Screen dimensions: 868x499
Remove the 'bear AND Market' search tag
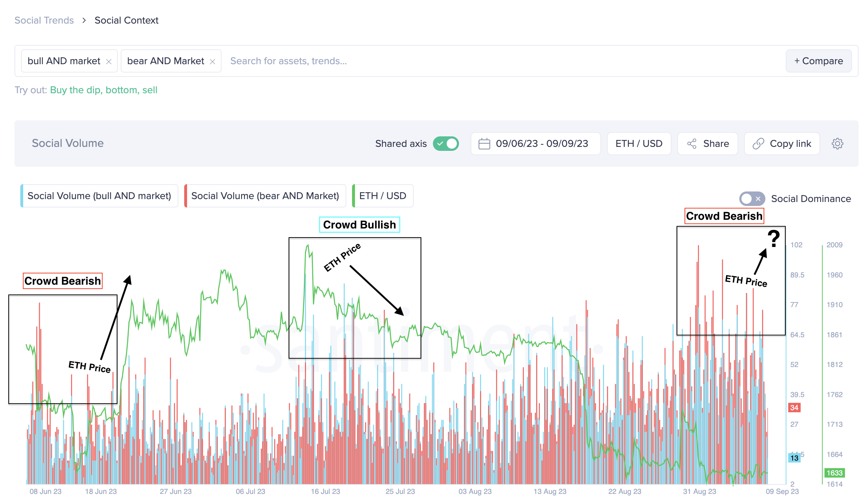[212, 62]
